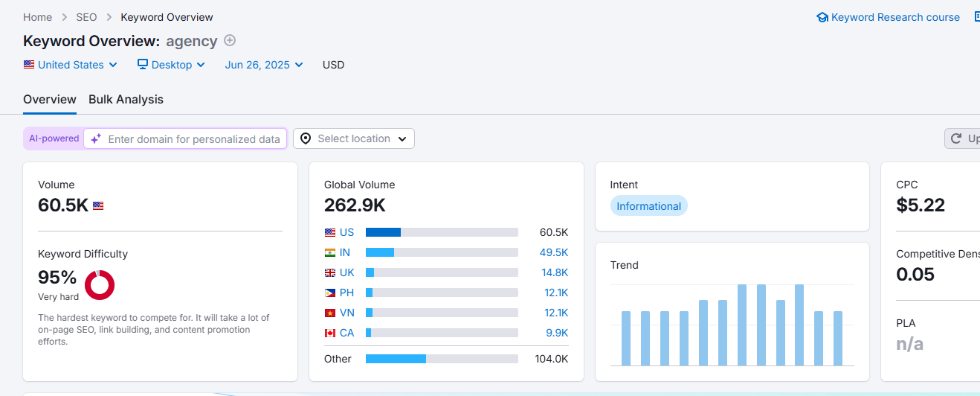Open the Keyword Research course link
This screenshot has width=980, height=396.
click(895, 17)
